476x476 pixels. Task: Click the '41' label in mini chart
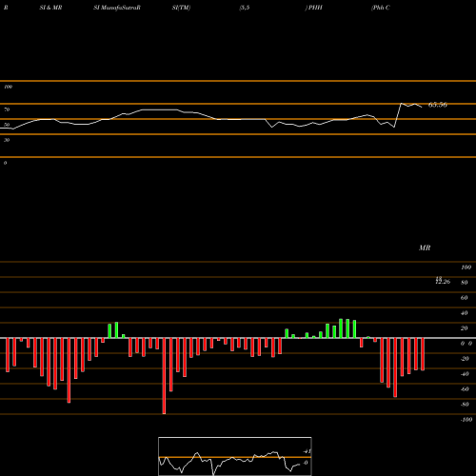click(307, 451)
